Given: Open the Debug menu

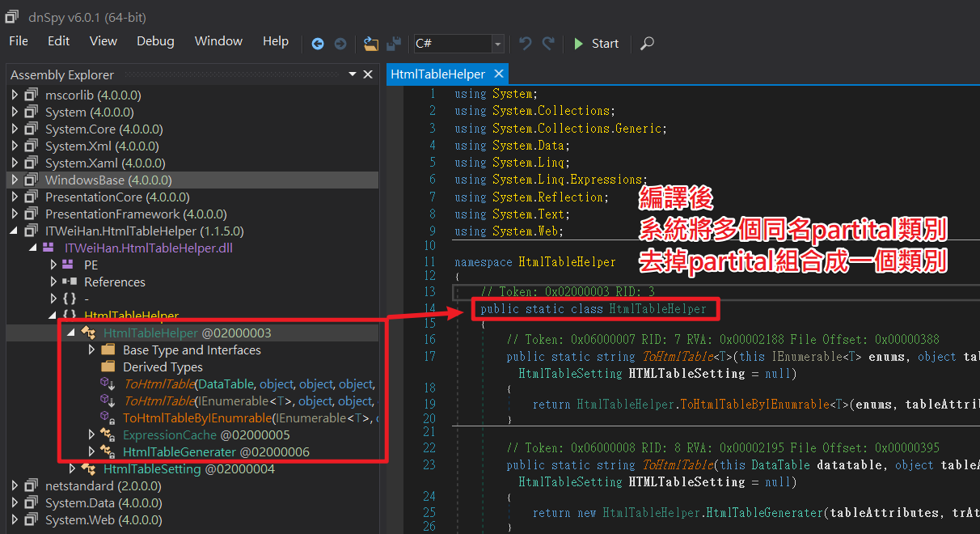Looking at the screenshot, I should click(x=155, y=41).
